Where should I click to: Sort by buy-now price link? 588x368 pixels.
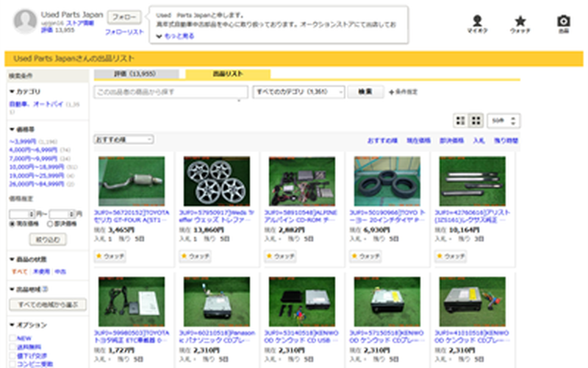(452, 141)
